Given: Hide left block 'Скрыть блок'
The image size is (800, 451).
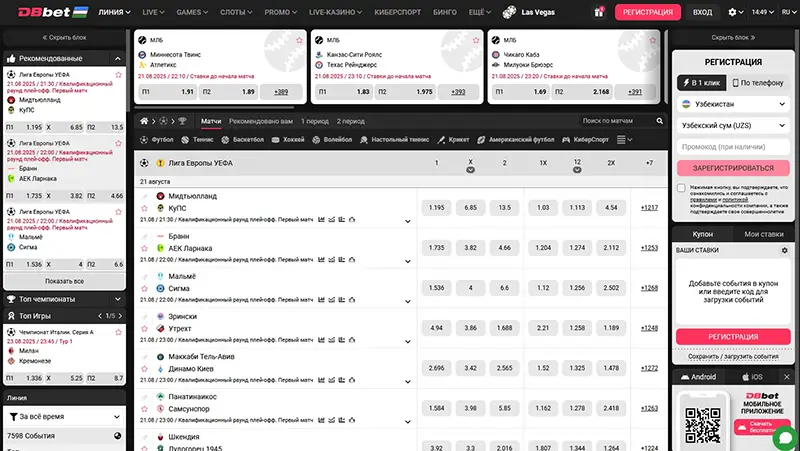Looking at the screenshot, I should 64,37.
